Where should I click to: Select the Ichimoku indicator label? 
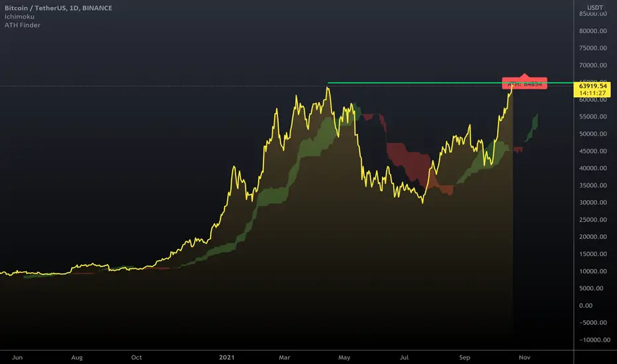tap(19, 17)
